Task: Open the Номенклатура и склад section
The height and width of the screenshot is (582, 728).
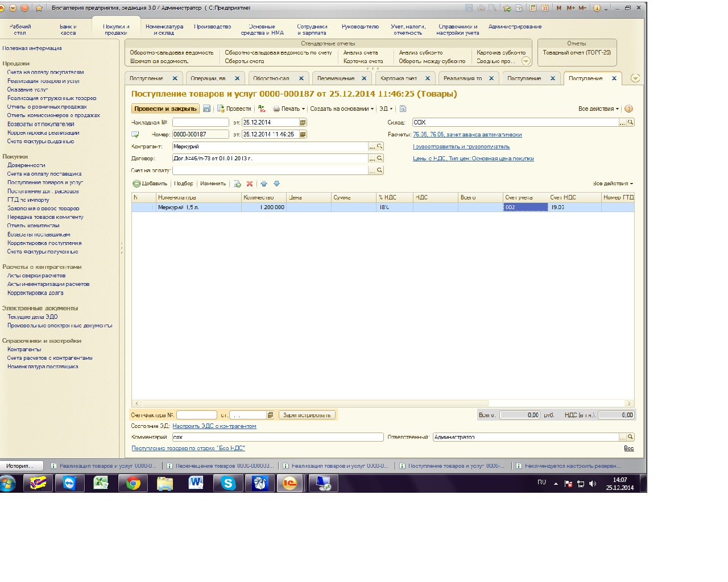Action: point(164,30)
